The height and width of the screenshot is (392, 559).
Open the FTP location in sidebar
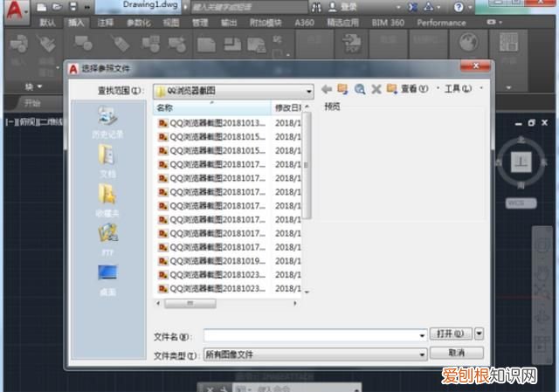click(x=107, y=239)
